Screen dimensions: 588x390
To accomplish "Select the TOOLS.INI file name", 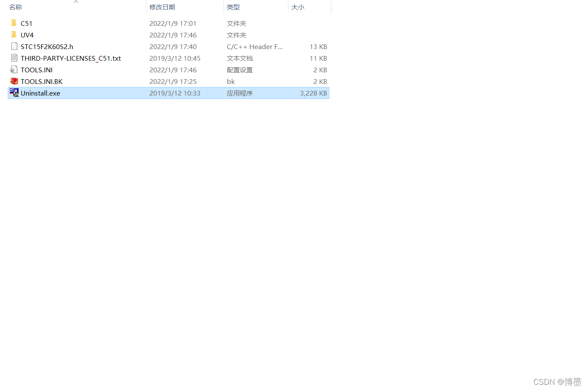I will pyautogui.click(x=37, y=70).
